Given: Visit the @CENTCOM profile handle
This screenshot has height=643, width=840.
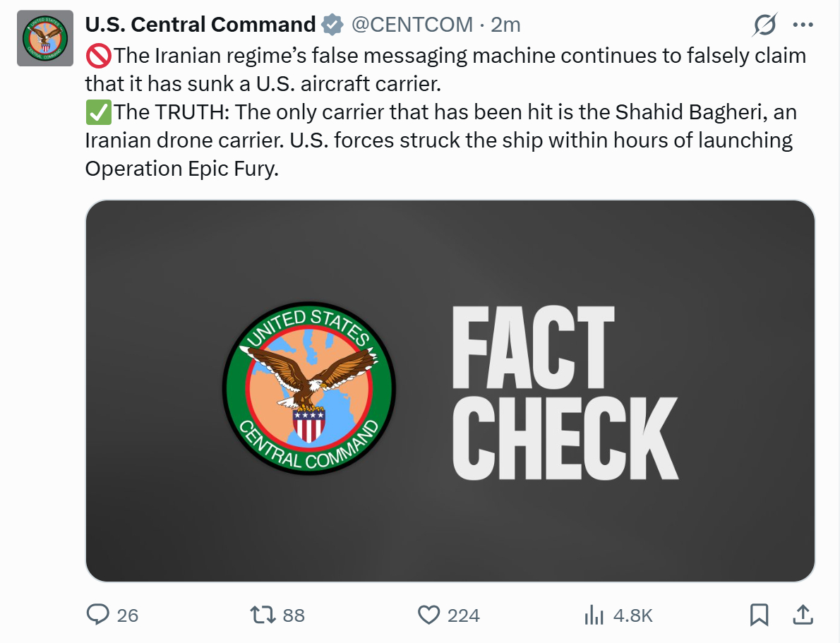Looking at the screenshot, I should [410, 23].
